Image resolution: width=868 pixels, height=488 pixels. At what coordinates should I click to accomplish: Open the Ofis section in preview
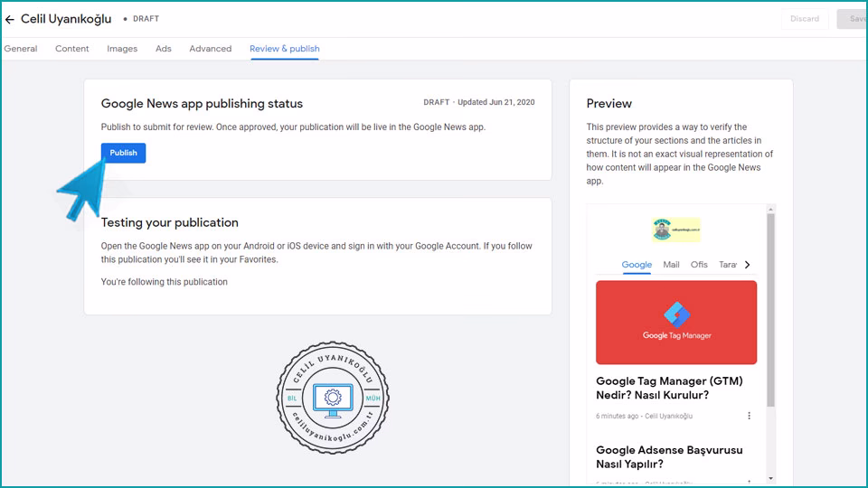pyautogui.click(x=699, y=265)
